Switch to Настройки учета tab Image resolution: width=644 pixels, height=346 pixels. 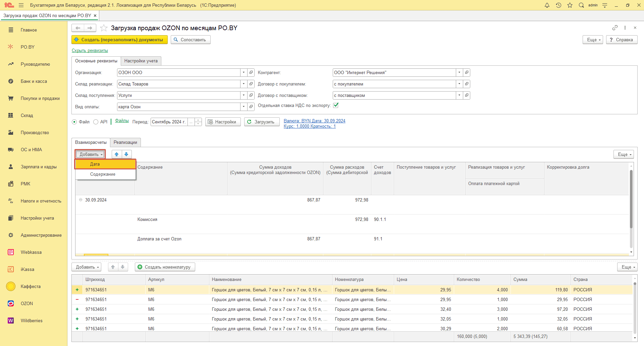click(141, 61)
